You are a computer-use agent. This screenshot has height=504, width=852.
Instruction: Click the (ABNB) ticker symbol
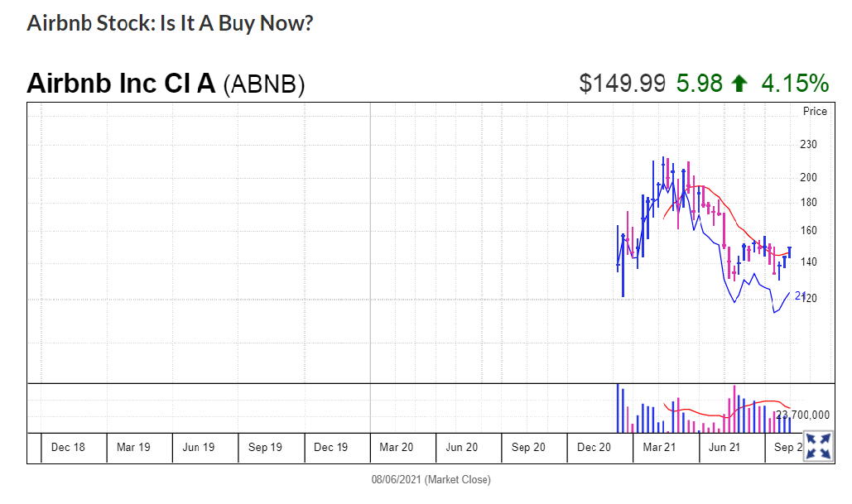(x=264, y=84)
